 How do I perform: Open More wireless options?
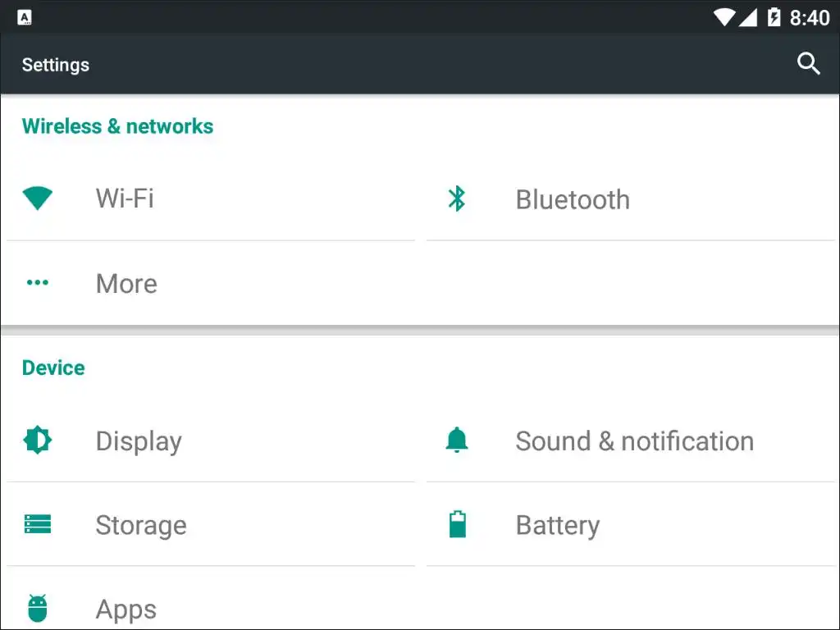pyautogui.click(x=126, y=284)
